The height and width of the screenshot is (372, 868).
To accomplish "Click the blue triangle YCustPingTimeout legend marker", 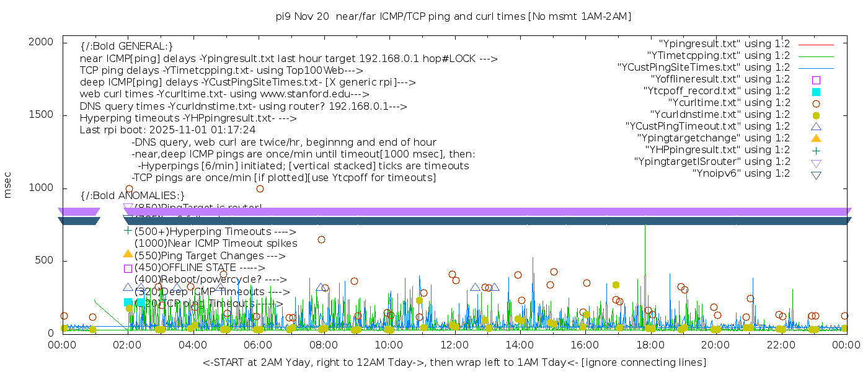I will [x=816, y=126].
